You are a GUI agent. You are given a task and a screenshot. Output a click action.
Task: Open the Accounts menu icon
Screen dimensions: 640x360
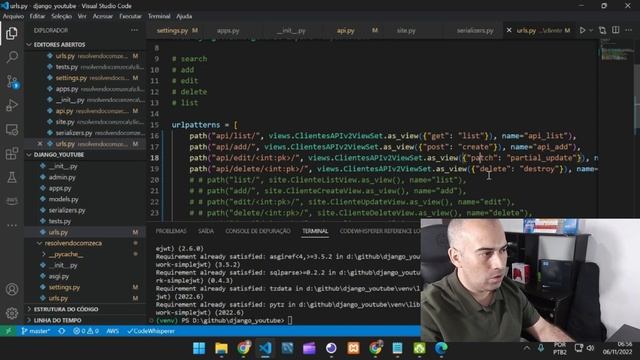coord(12,289)
